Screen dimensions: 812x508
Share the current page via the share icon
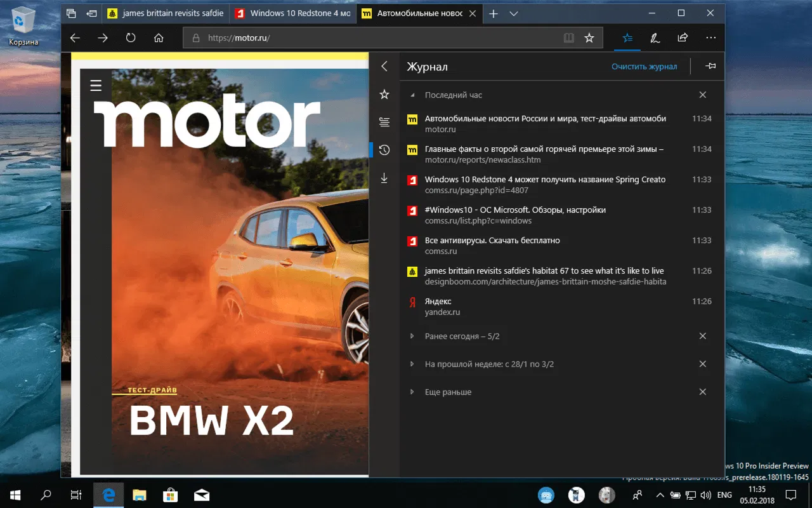pyautogui.click(x=683, y=38)
